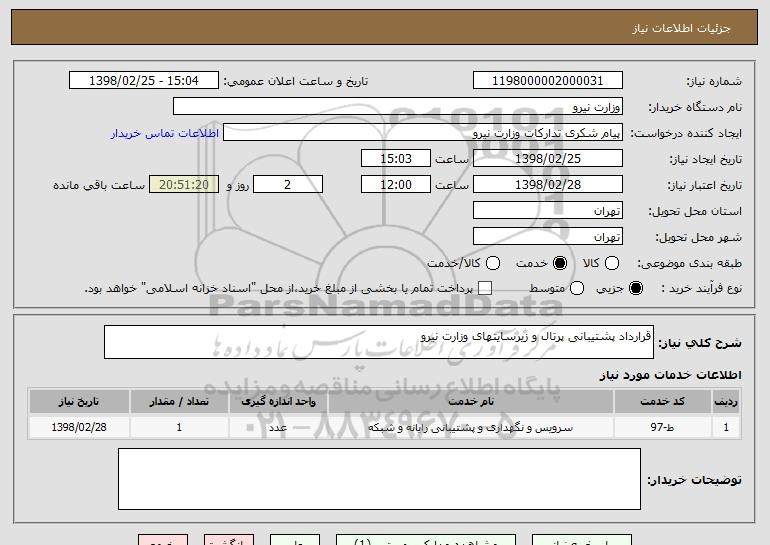Click the remaining time countdown 20:51:20
Screen dimensions: 770x545
(x=184, y=185)
